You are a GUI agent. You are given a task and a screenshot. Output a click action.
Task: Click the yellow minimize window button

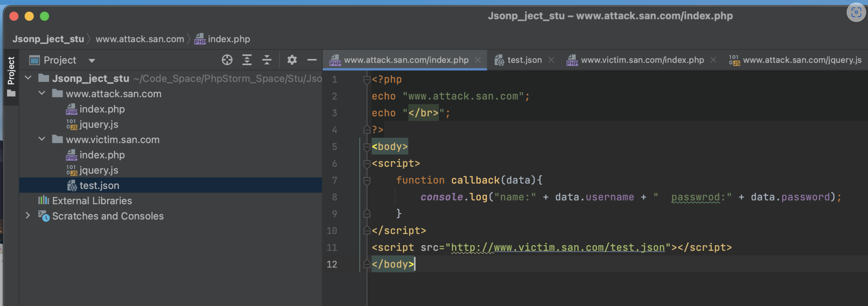[29, 16]
